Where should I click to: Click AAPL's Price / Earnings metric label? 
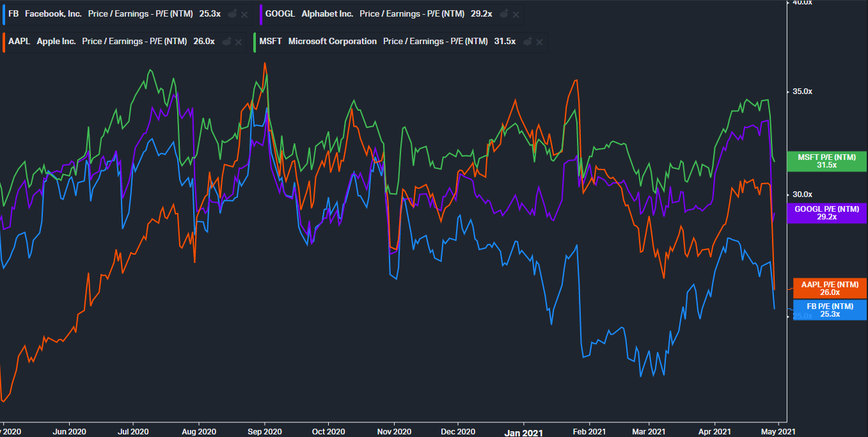point(135,42)
